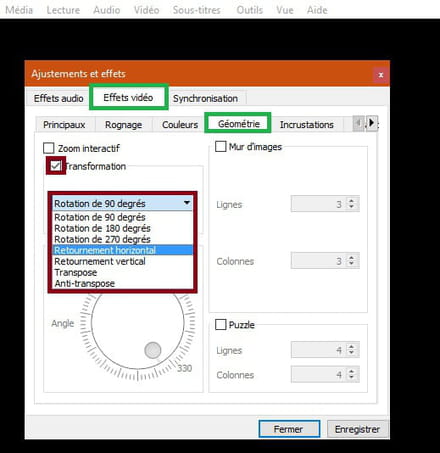Collapse the Rotation de 90 degrés combo box
This screenshot has height=453, width=440.
tap(122, 203)
